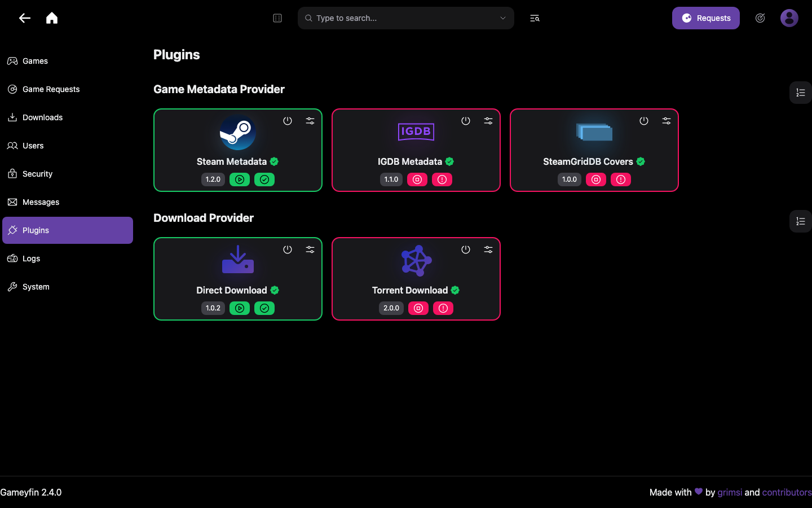Toggle power for Torrent Download plugin
This screenshot has height=508, width=812.
coord(466,249)
